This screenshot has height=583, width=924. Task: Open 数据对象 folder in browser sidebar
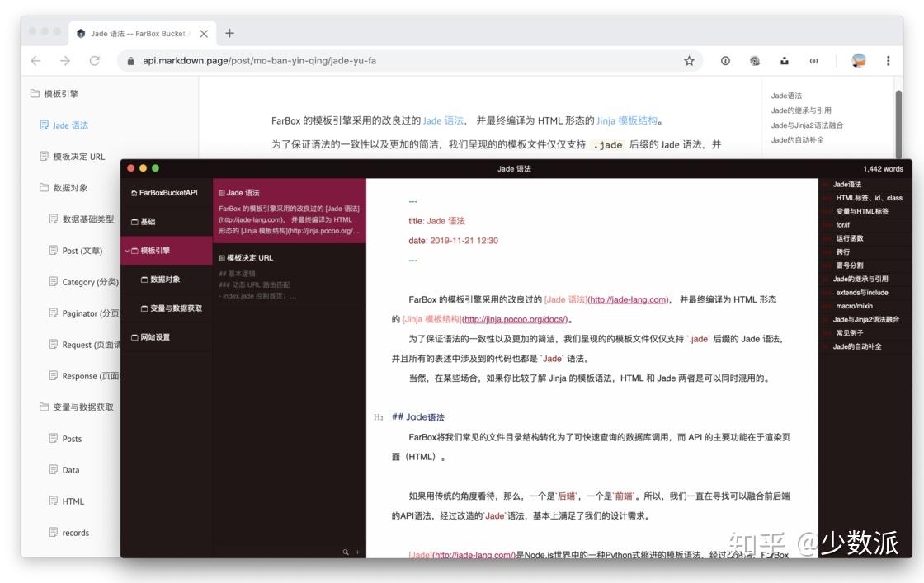[x=64, y=188]
